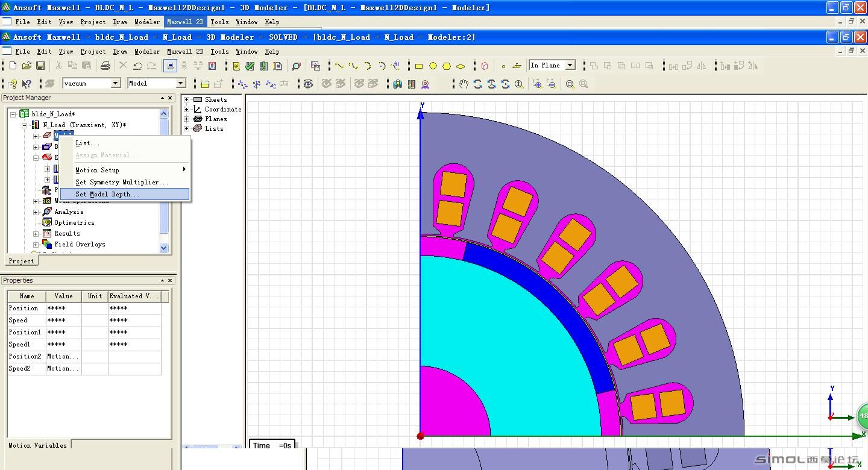The width and height of the screenshot is (868, 470).
Task: Open the Maxwell 2D menu in the top menu bar
Action: [185, 22]
